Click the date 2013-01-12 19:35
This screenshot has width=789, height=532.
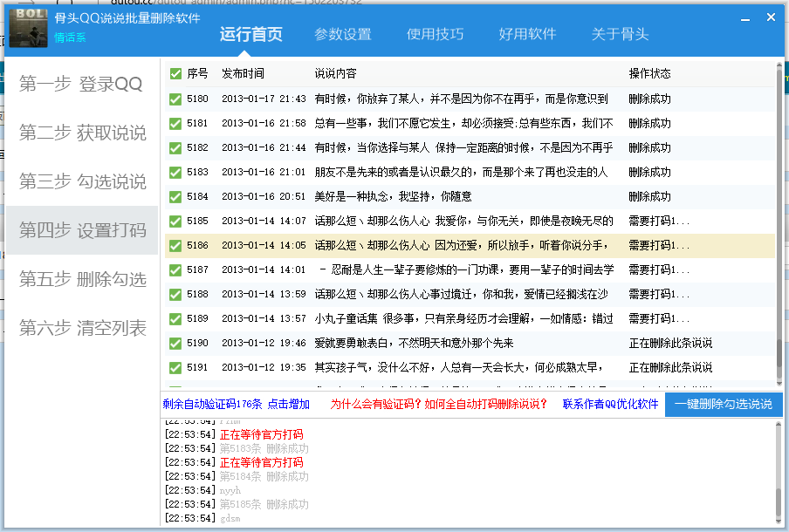[264, 367]
